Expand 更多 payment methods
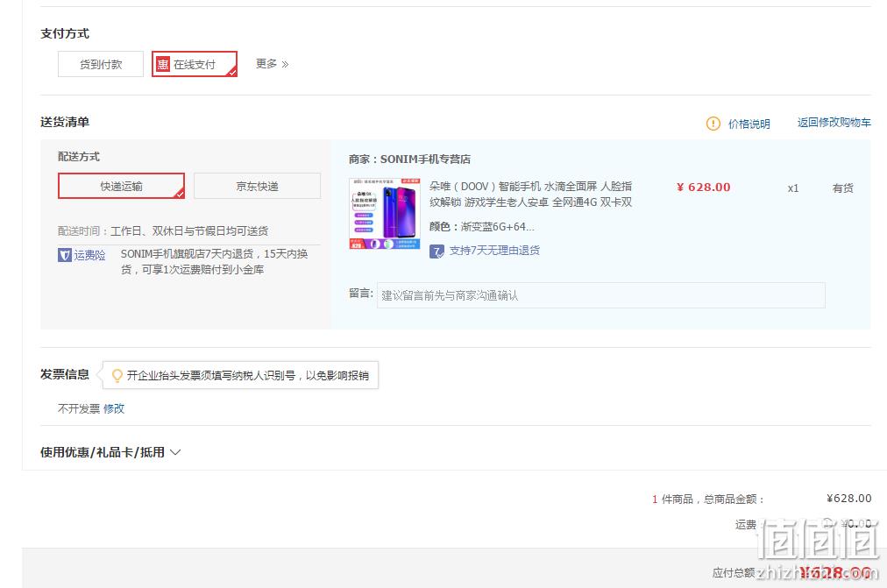 [x=272, y=64]
